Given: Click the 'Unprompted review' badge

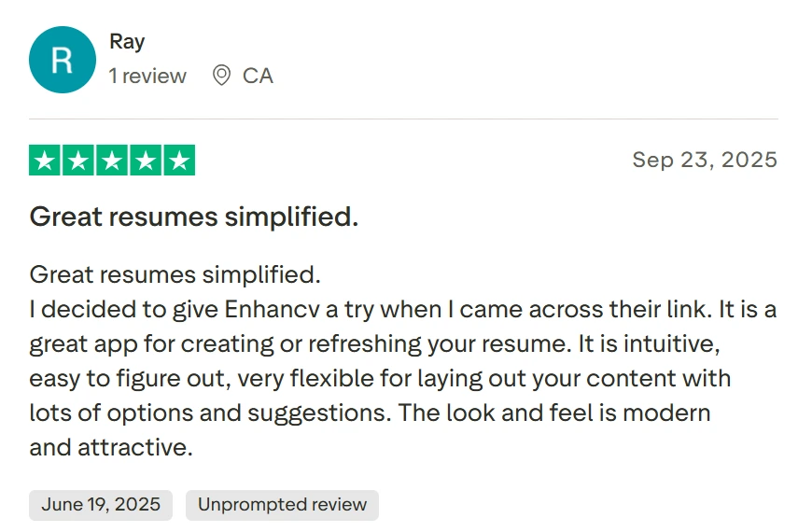Looking at the screenshot, I should click(x=282, y=505).
